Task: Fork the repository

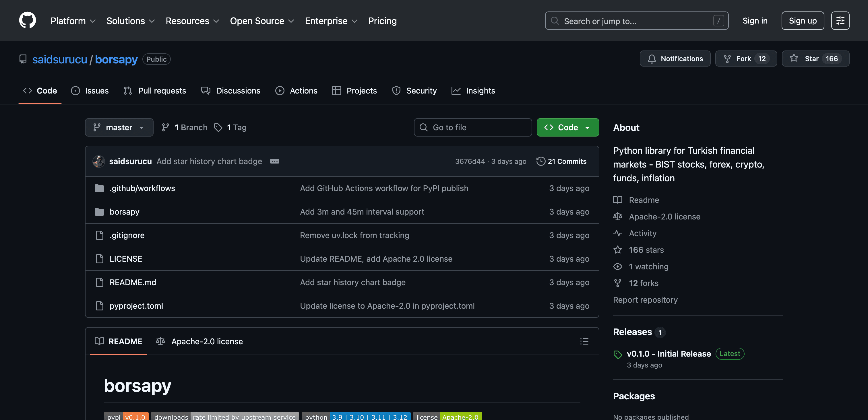Action: click(746, 59)
